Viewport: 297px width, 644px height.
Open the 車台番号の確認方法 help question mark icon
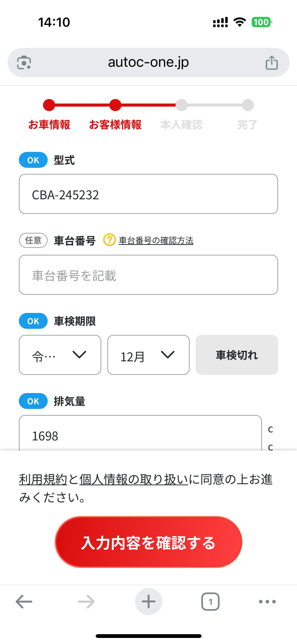coord(110,241)
